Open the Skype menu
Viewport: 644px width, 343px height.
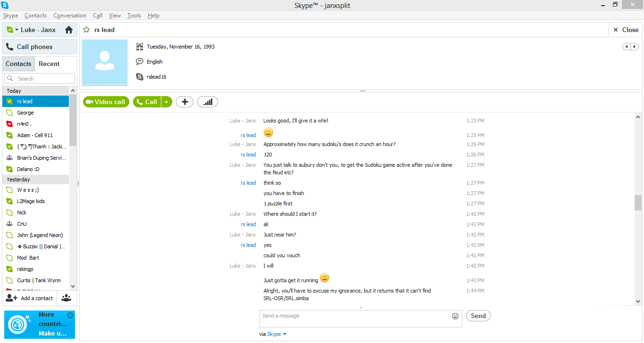coord(10,16)
